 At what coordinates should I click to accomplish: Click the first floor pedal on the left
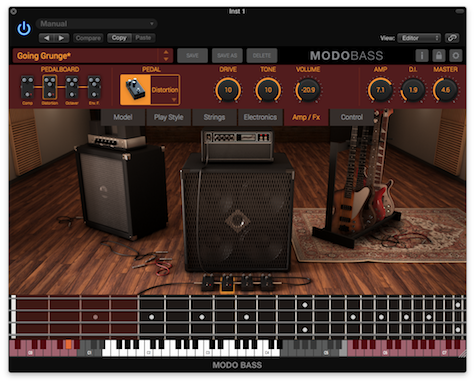(x=208, y=283)
